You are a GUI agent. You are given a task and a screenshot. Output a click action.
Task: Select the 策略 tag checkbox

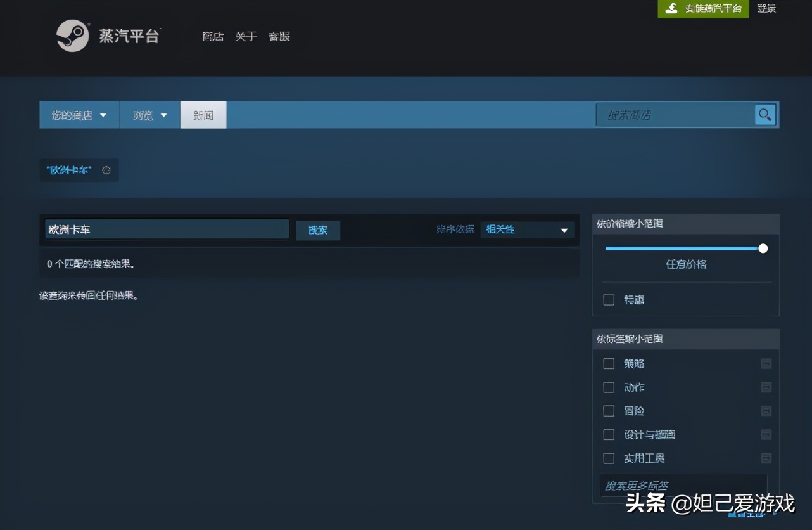point(609,363)
